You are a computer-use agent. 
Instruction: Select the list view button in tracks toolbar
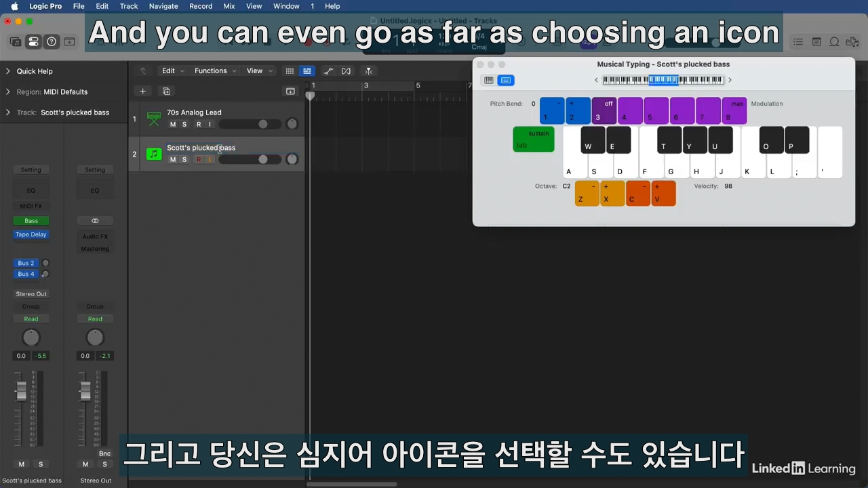(307, 71)
